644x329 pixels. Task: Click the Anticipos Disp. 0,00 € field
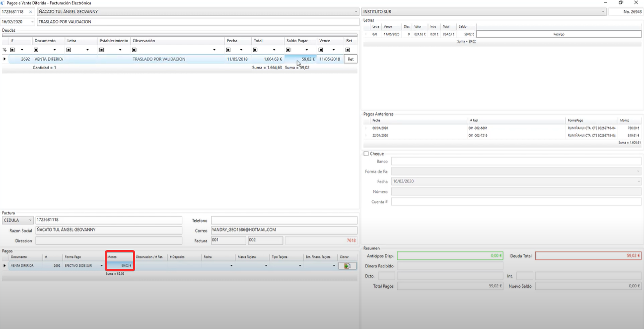coord(450,256)
